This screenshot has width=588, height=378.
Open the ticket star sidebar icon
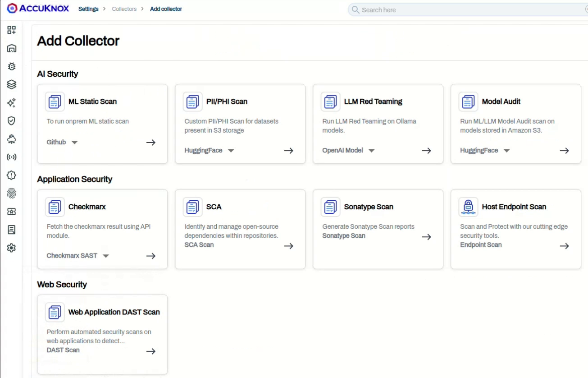click(x=12, y=212)
